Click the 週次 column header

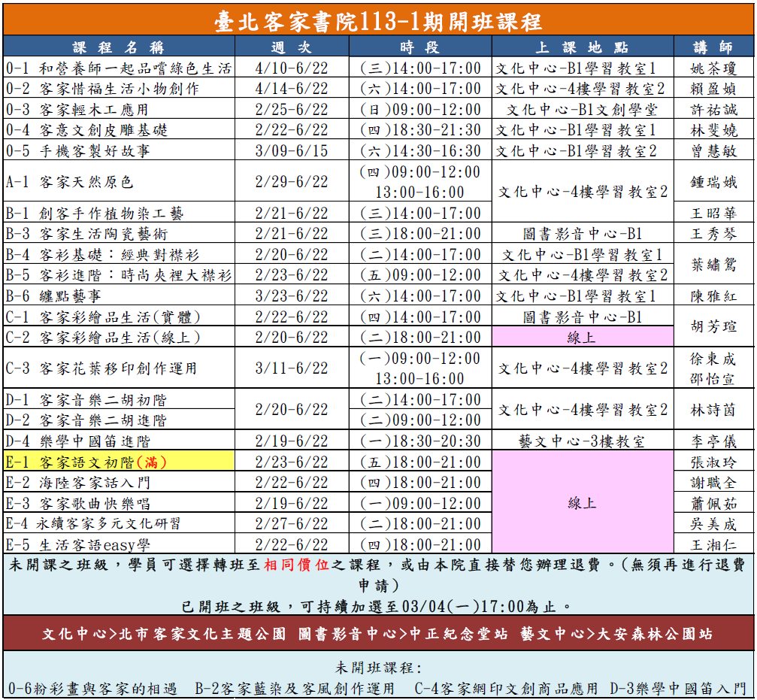pos(292,47)
